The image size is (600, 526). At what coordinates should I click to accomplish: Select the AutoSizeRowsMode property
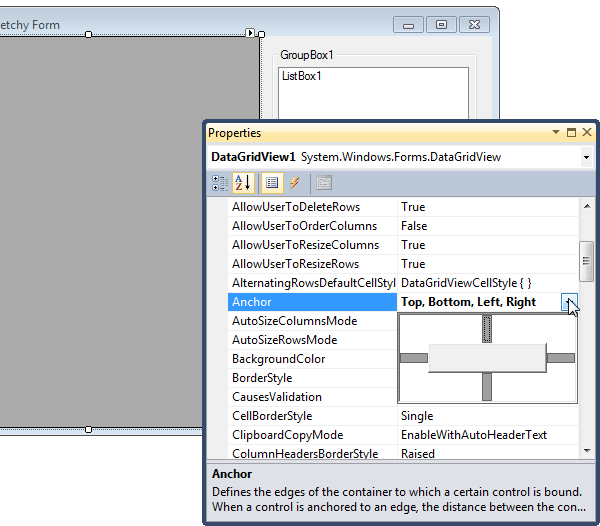tap(312, 340)
